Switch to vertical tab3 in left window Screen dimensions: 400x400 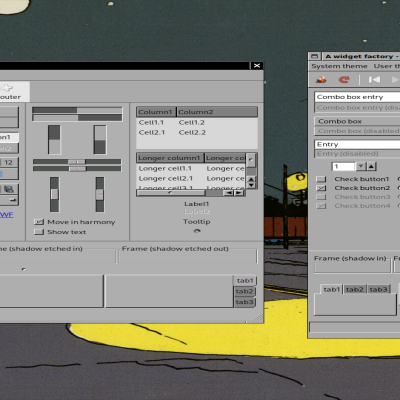tap(245, 302)
